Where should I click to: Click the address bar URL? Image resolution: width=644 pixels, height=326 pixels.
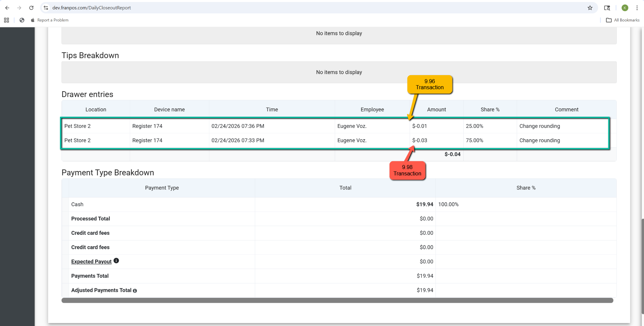click(92, 8)
